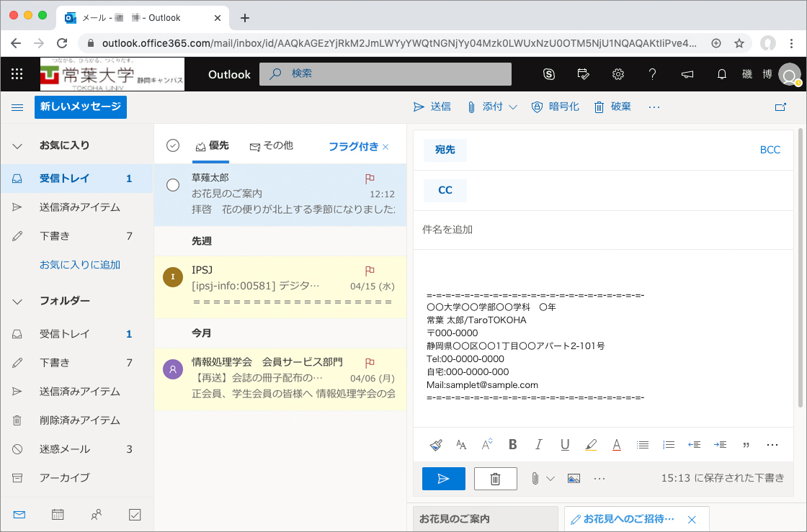Click the bold formatting icon

tap(513, 445)
